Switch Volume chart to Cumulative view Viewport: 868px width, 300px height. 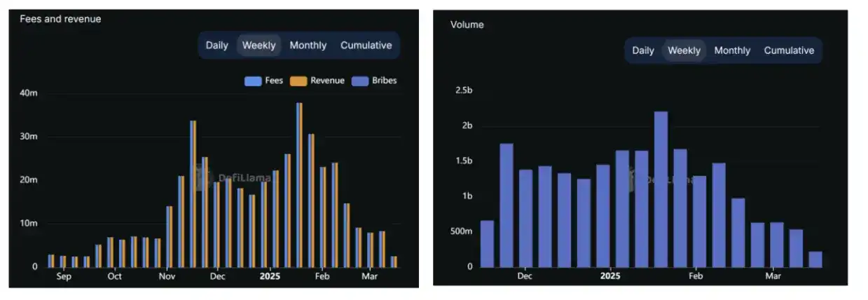point(789,50)
